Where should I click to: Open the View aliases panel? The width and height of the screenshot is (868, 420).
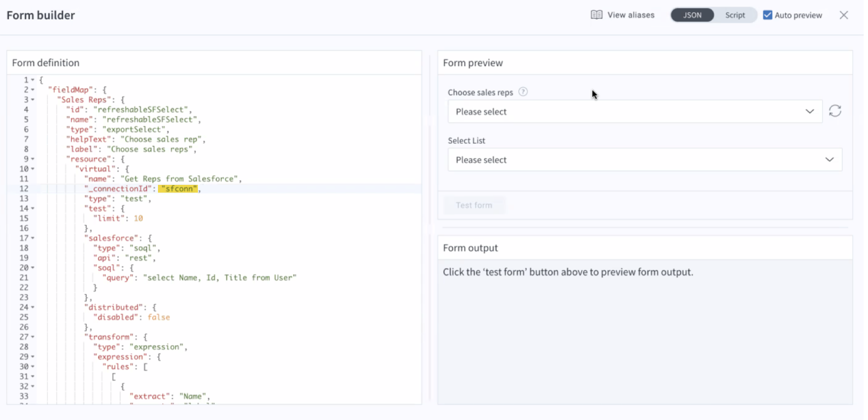pyautogui.click(x=623, y=15)
